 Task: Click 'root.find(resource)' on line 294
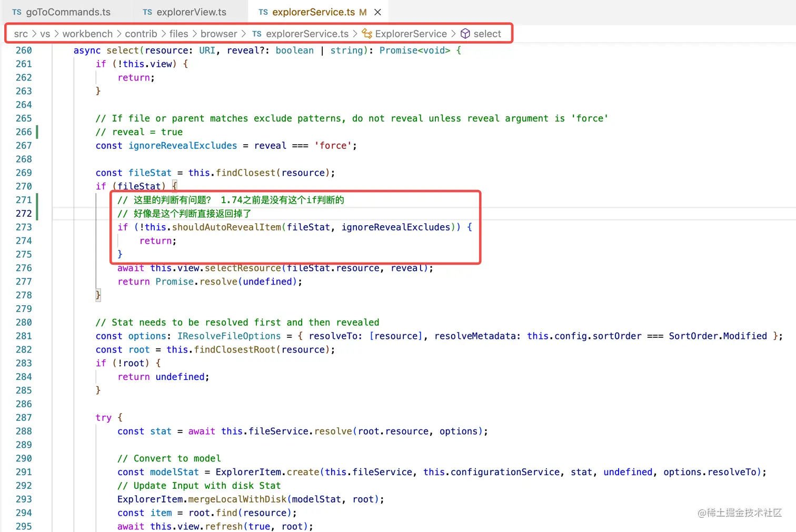pyautogui.click(x=240, y=513)
